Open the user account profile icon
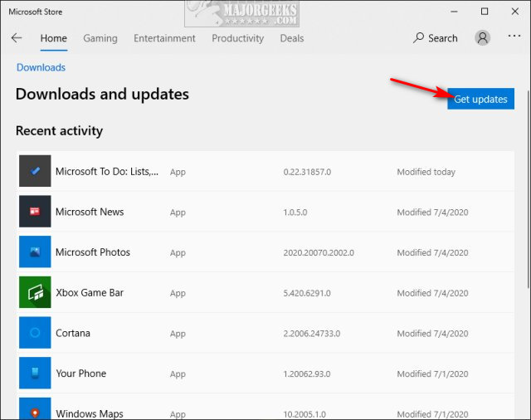 [482, 37]
